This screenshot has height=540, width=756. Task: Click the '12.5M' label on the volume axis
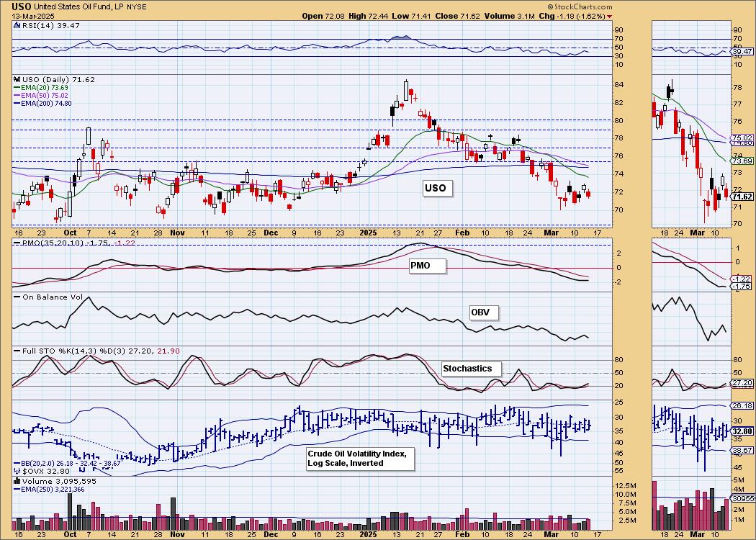tap(624, 485)
